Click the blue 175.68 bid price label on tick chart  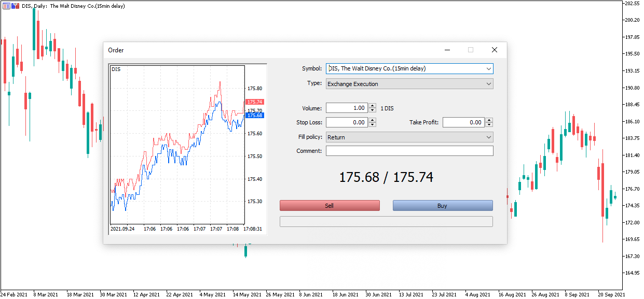[x=255, y=116]
